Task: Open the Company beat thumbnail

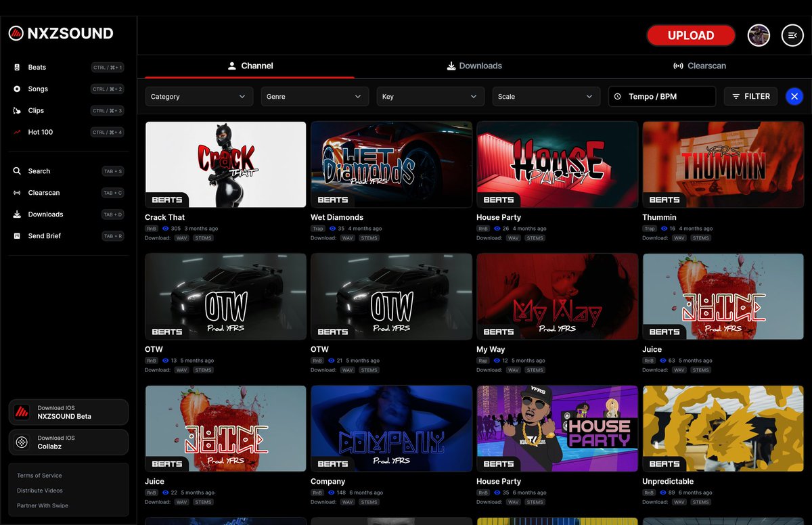Action: click(x=392, y=428)
